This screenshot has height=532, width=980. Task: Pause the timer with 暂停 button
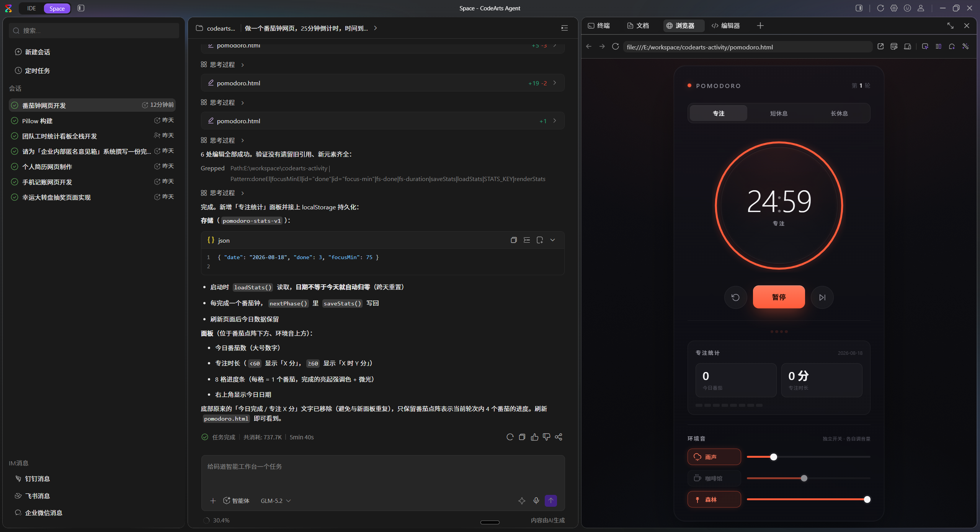(x=779, y=297)
